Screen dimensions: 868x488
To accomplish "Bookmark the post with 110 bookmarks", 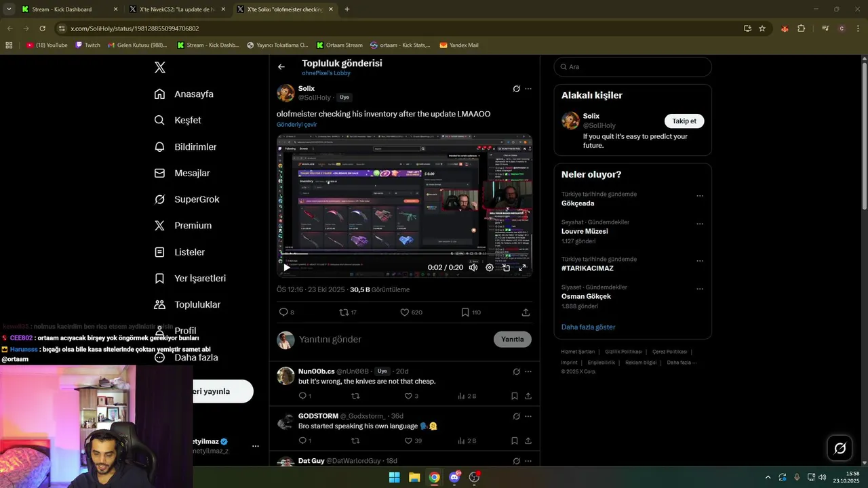I will [x=471, y=312].
